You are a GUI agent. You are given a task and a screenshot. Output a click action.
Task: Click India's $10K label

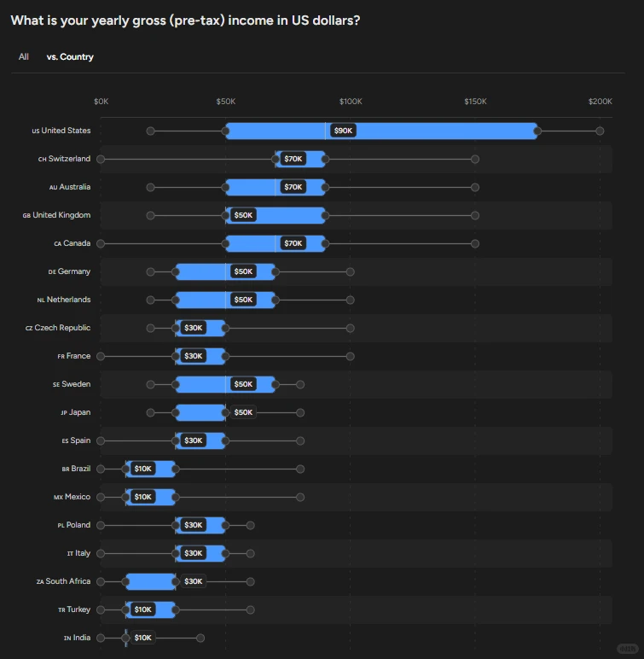click(142, 638)
